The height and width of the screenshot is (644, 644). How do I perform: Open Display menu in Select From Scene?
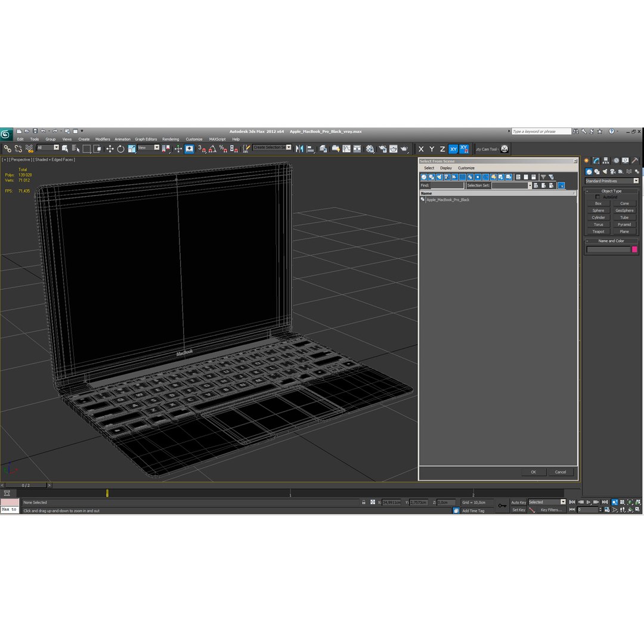click(445, 168)
